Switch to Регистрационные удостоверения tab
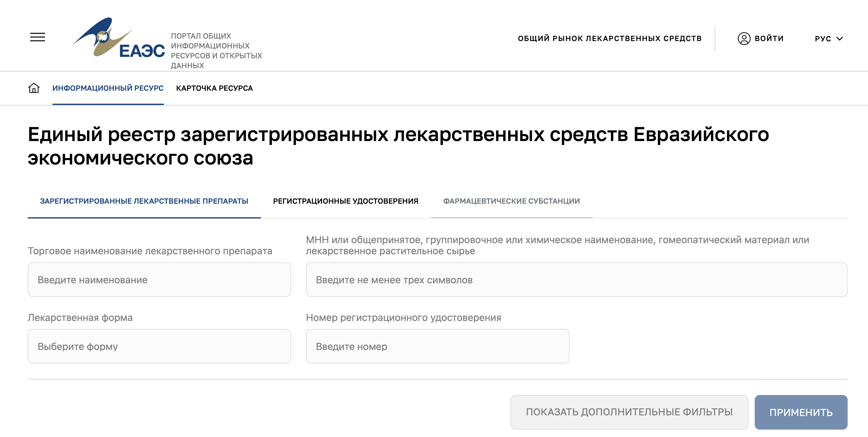The image size is (868, 437). click(345, 201)
